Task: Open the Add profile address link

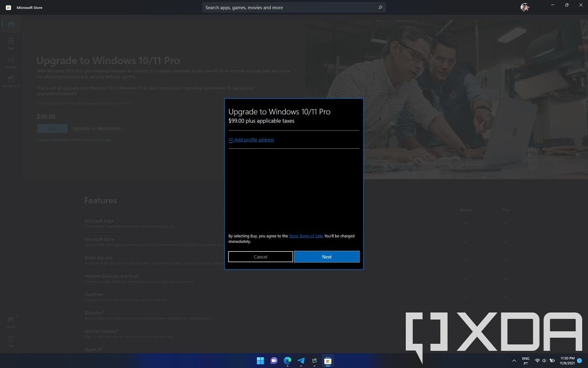Action: [254, 140]
